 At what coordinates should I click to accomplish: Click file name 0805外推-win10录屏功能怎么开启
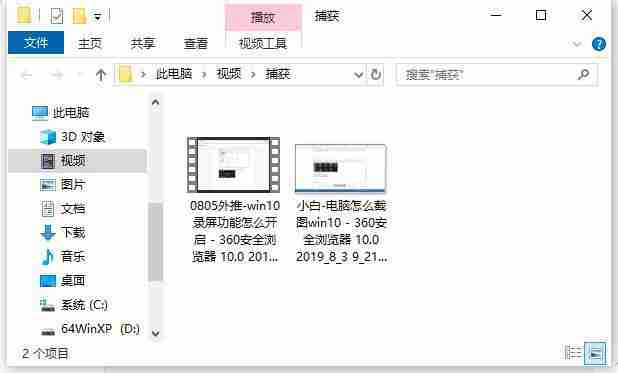pyautogui.click(x=235, y=231)
